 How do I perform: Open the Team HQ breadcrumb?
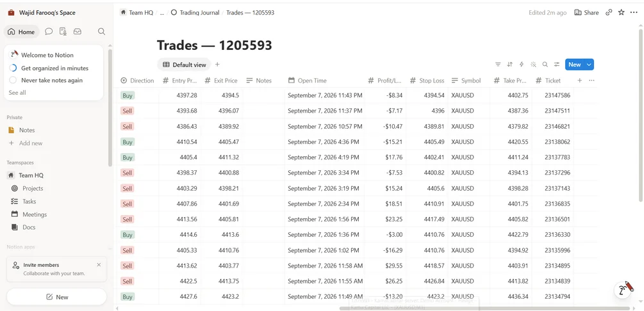[136, 13]
